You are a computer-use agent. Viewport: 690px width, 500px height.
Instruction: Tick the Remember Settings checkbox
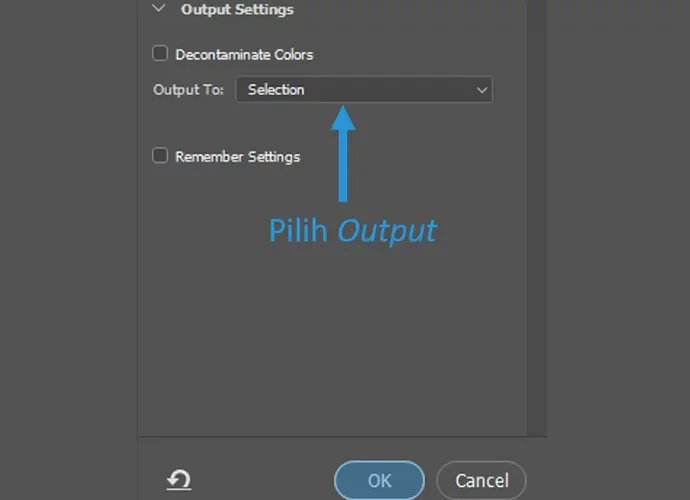point(160,155)
